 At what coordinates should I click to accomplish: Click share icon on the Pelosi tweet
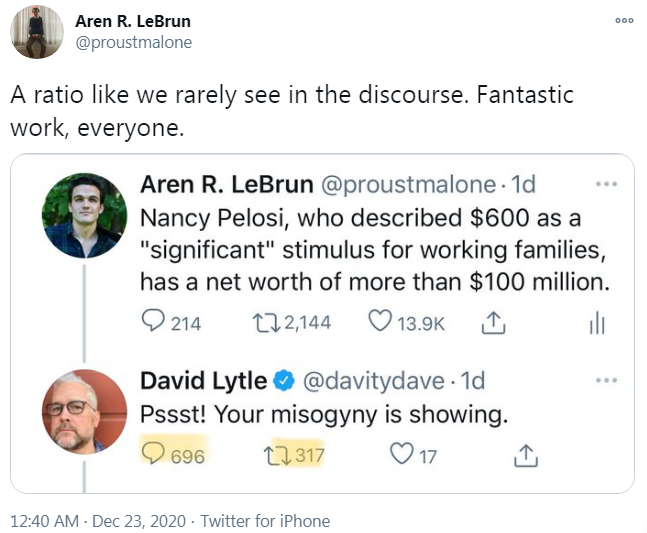pyautogui.click(x=491, y=322)
